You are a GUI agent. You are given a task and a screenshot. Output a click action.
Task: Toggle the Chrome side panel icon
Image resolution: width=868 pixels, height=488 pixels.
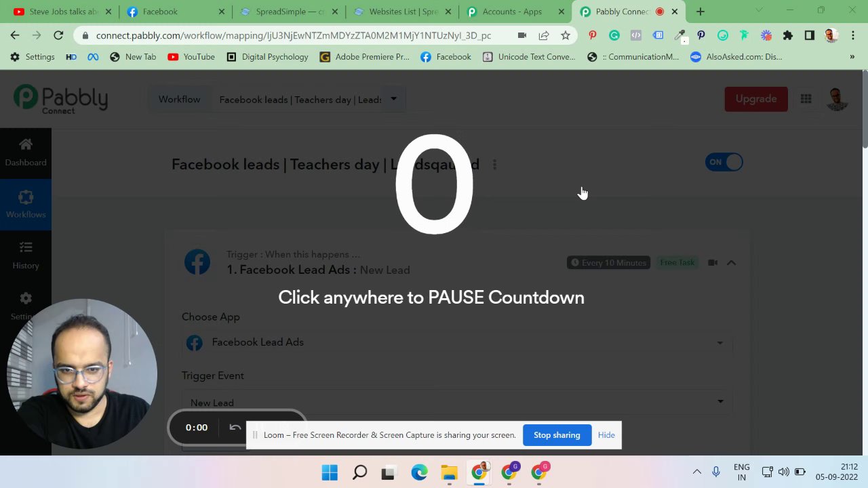click(x=809, y=35)
